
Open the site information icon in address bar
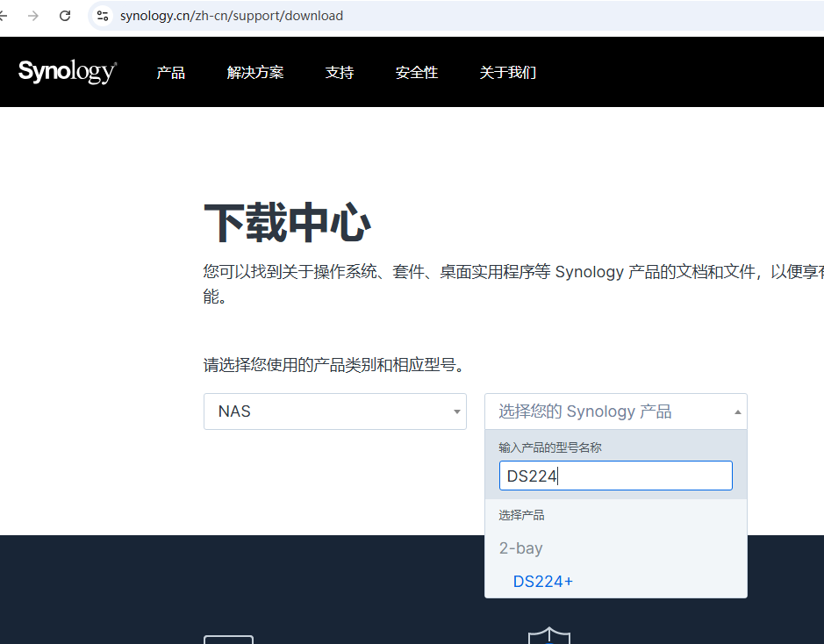[x=103, y=16]
